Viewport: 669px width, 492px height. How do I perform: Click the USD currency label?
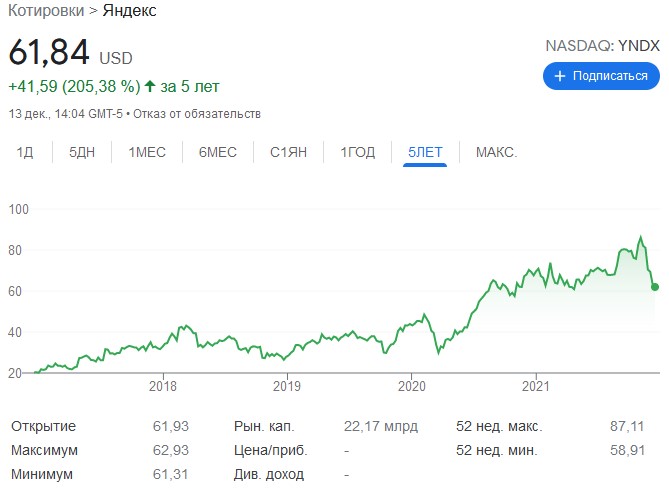click(x=116, y=58)
